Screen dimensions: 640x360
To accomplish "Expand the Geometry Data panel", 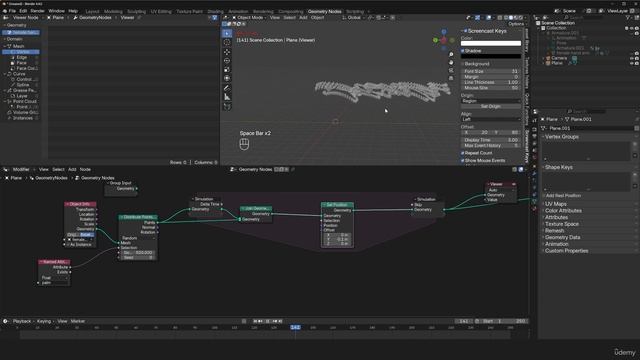I will [562, 237].
